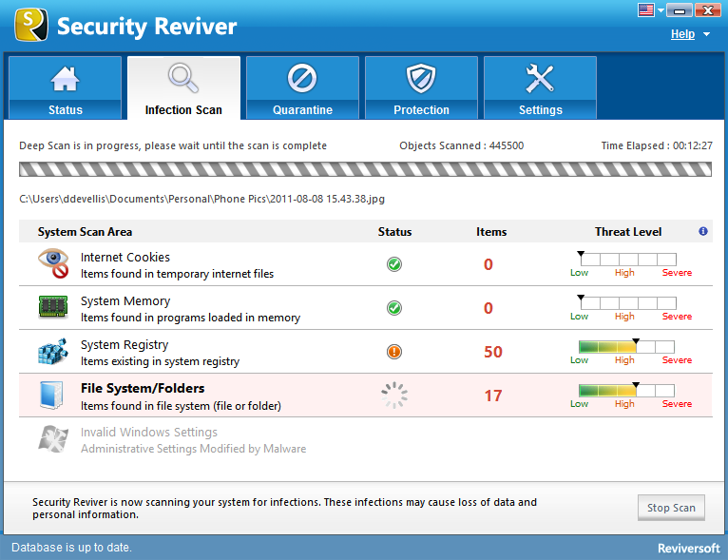The image size is (728, 560).
Task: Open the Settings tab
Action: [x=541, y=87]
